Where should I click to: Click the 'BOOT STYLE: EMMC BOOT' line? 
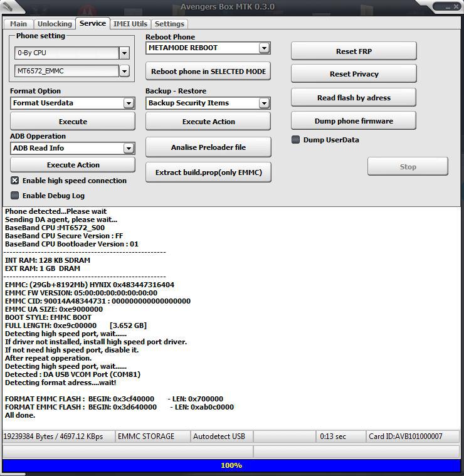(x=48, y=317)
